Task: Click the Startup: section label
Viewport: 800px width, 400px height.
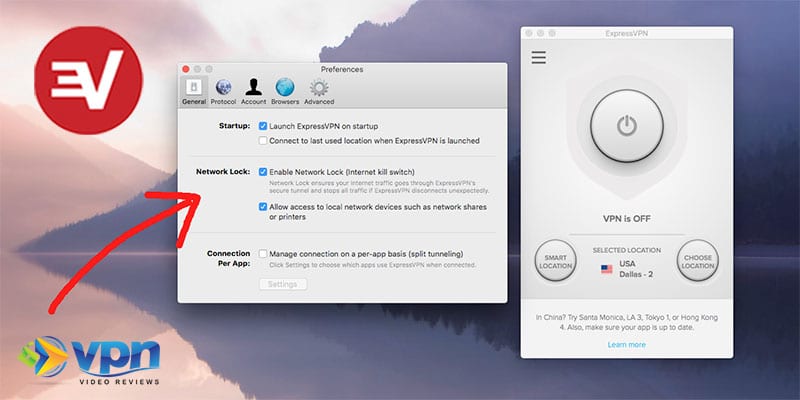Action: pyautogui.click(x=235, y=126)
